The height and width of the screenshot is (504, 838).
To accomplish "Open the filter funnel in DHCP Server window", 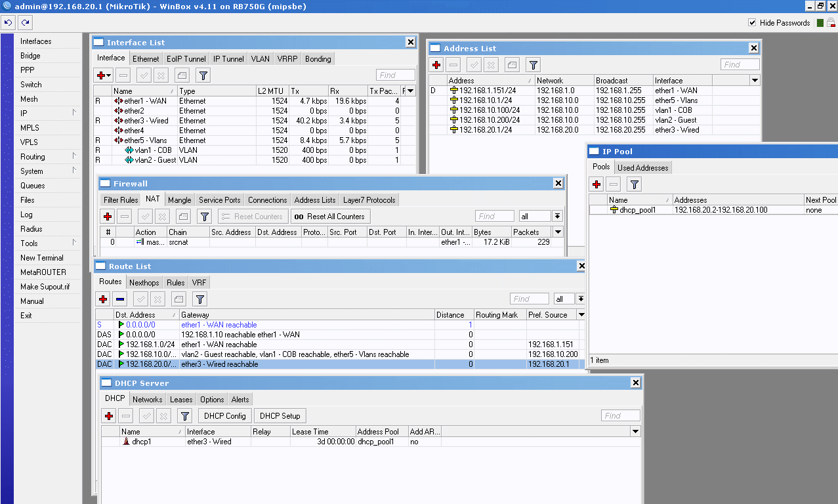I will (184, 415).
